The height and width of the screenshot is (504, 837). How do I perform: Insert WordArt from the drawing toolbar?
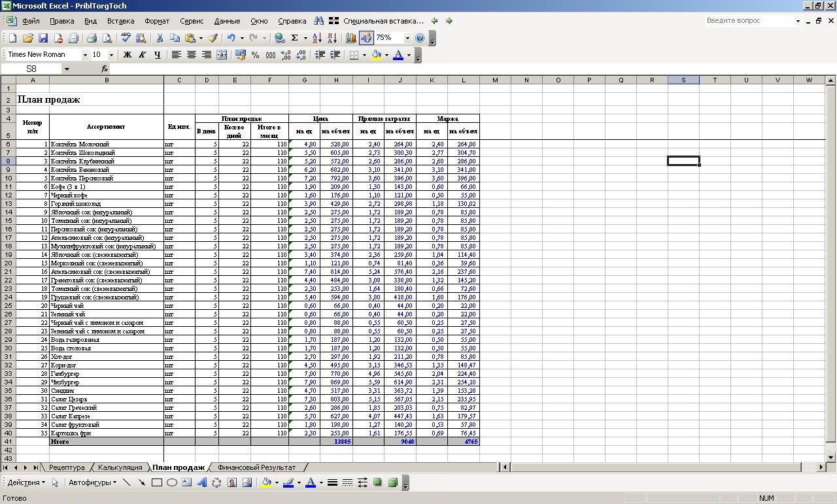click(x=201, y=482)
